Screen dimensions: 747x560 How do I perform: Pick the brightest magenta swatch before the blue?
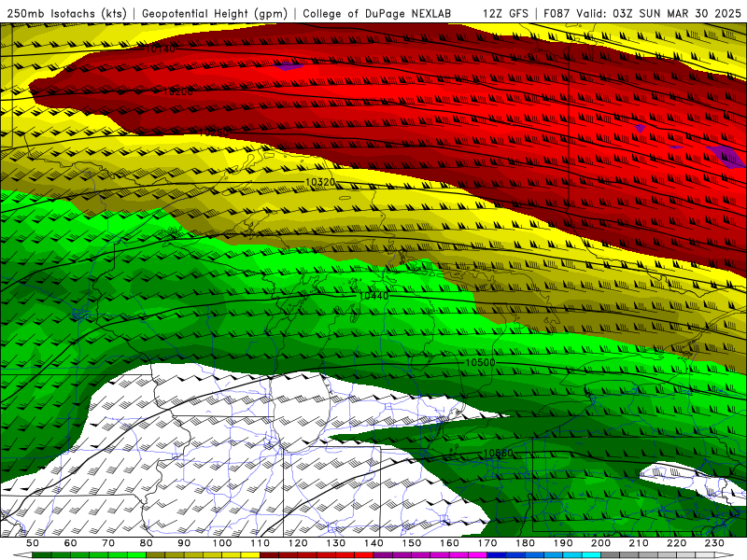coord(477,555)
